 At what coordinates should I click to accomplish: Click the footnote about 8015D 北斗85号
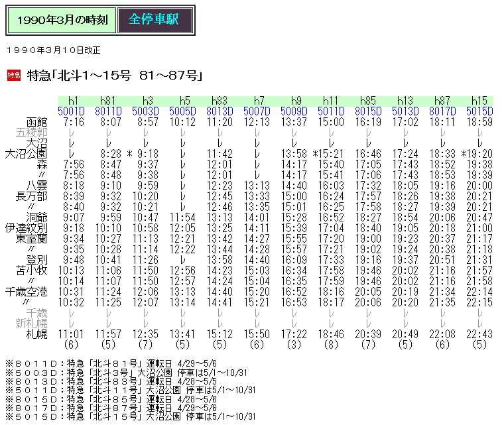tap(111, 399)
